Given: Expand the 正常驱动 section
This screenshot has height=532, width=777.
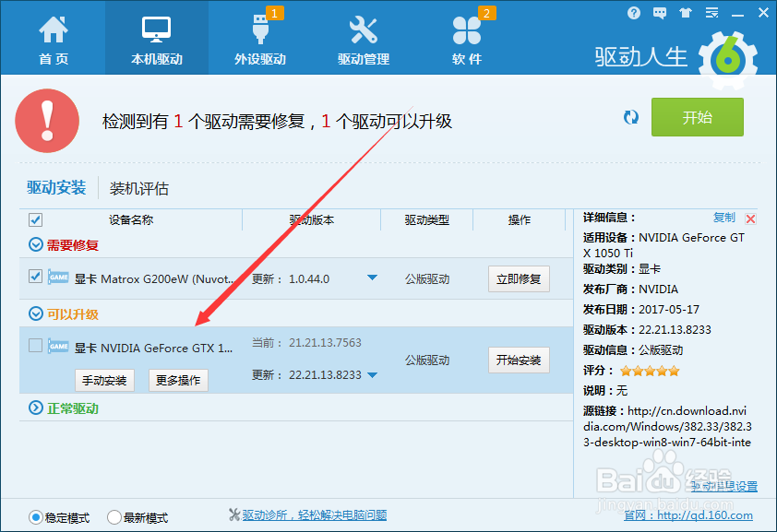Looking at the screenshot, I should point(36,408).
